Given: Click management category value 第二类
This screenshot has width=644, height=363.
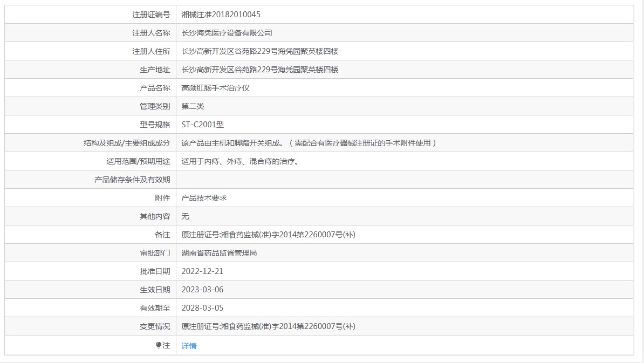Looking at the screenshot, I should 193,106.
